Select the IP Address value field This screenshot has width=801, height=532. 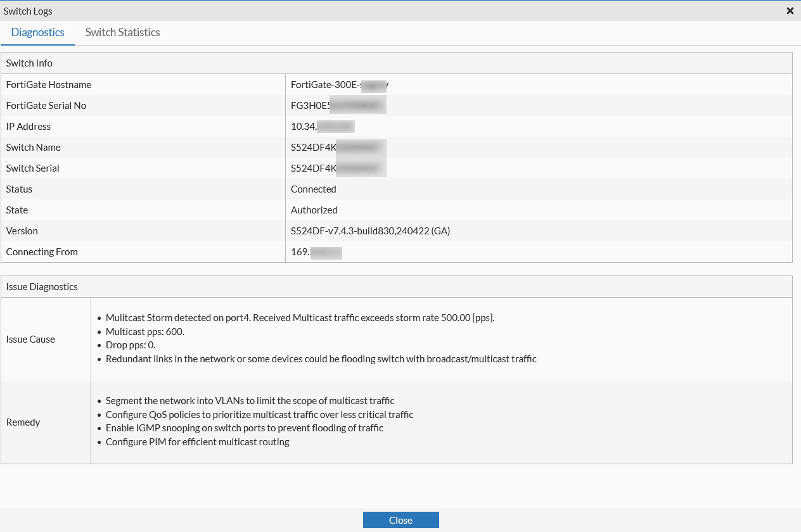pyautogui.click(x=322, y=127)
